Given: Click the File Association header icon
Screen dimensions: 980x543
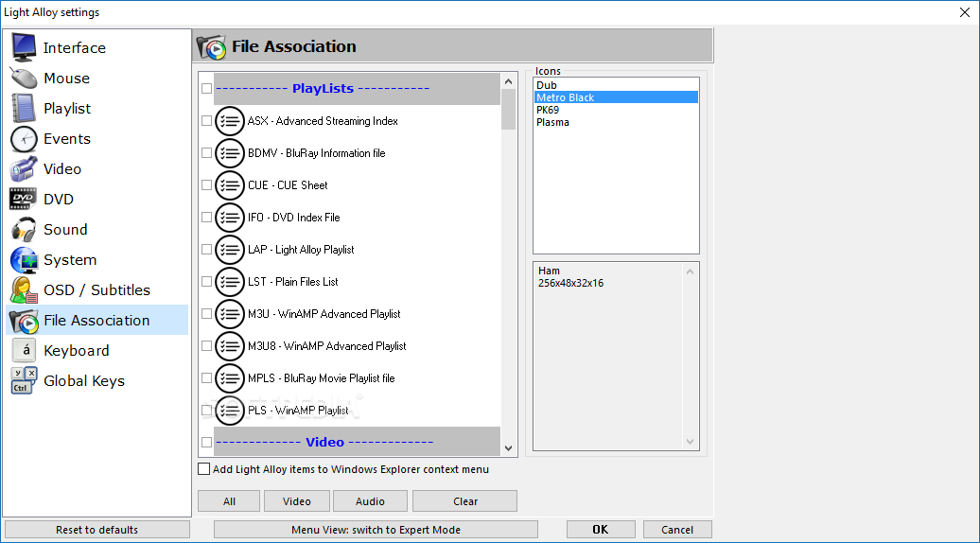Looking at the screenshot, I should (211, 47).
